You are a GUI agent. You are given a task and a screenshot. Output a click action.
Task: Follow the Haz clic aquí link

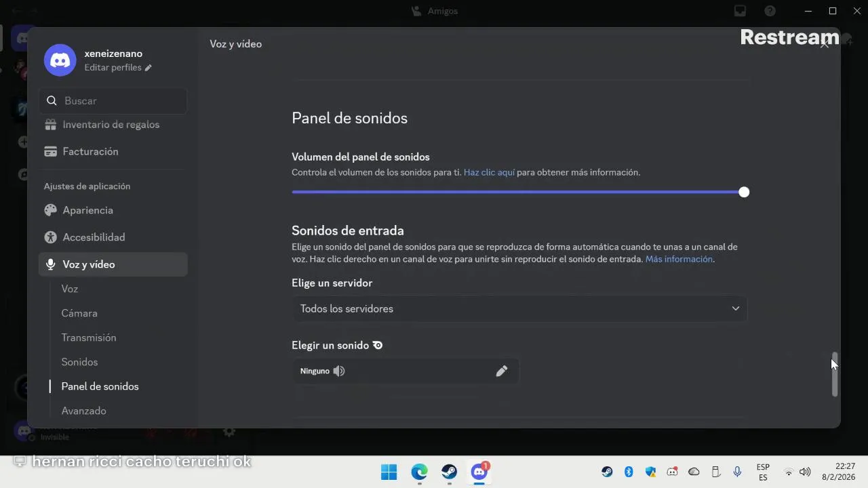click(489, 173)
